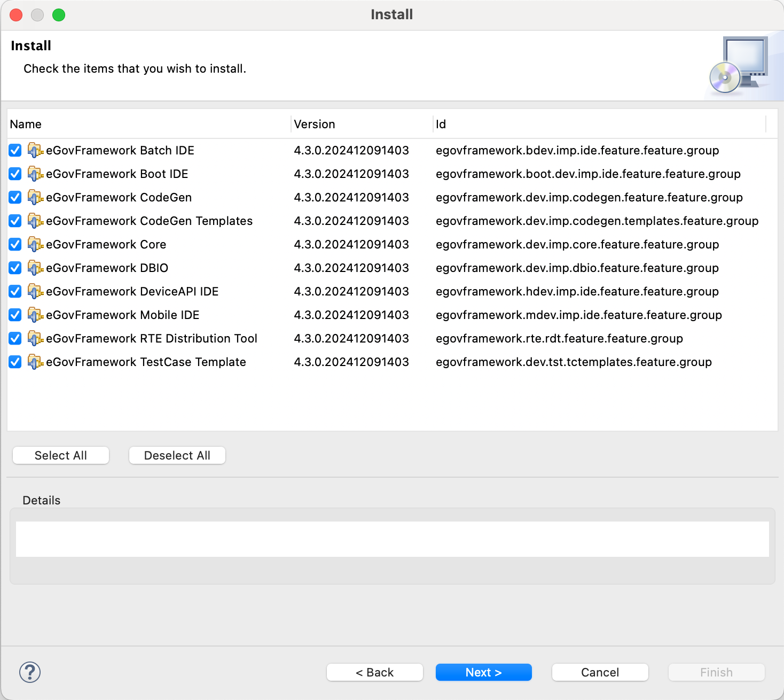This screenshot has height=700, width=784.
Task: Go back using the Back button
Action: click(374, 672)
